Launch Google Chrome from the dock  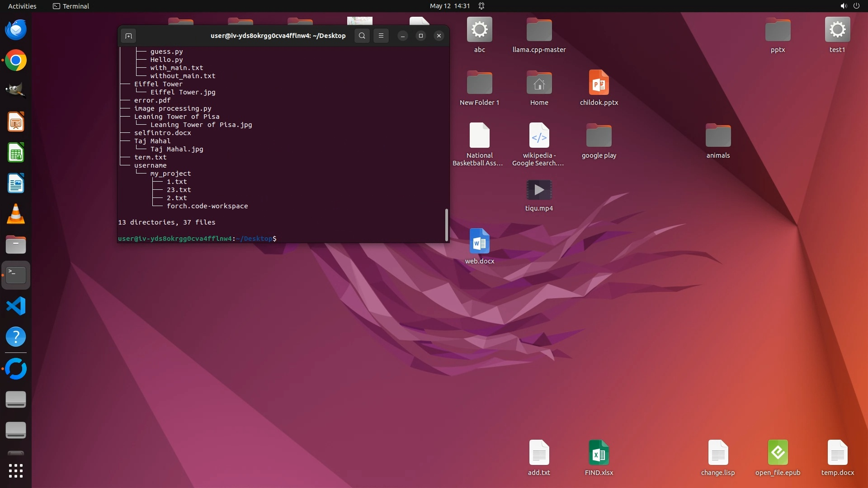point(16,61)
